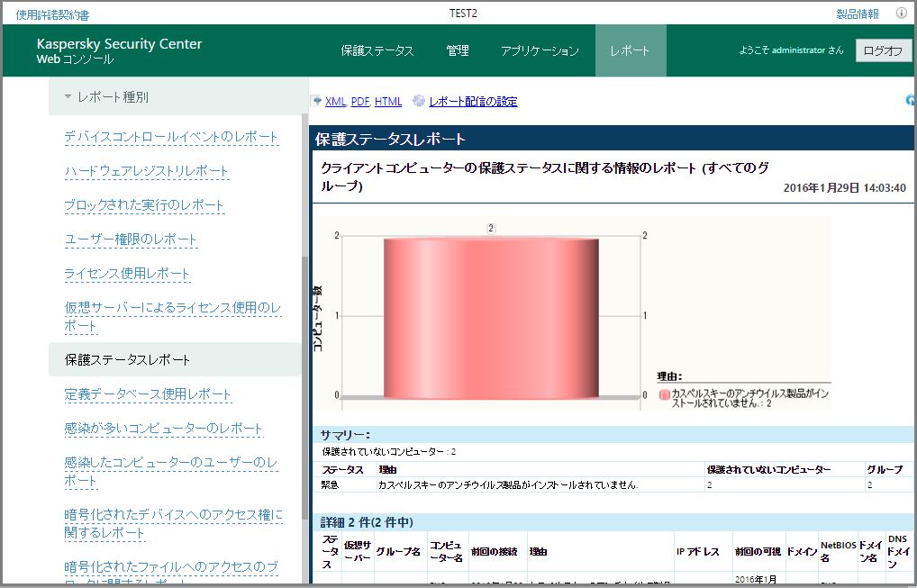Go to the アプリケーション tab

[x=540, y=50]
